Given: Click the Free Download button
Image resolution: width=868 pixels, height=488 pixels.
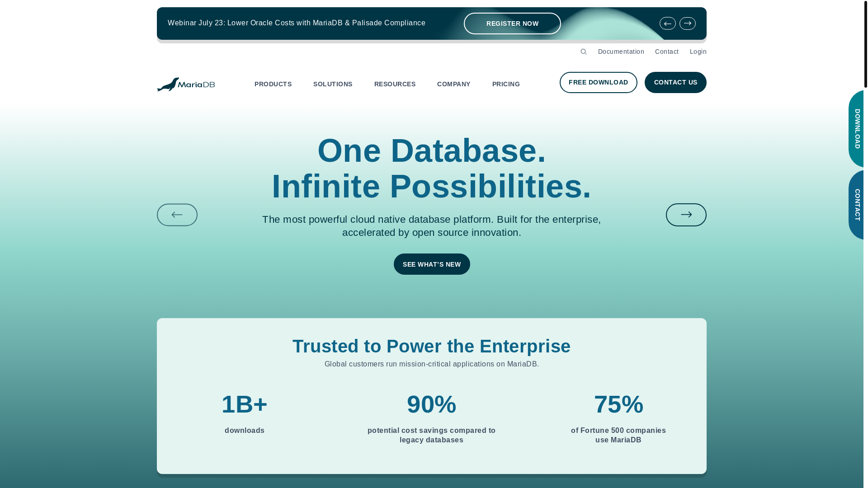Looking at the screenshot, I should click(598, 82).
